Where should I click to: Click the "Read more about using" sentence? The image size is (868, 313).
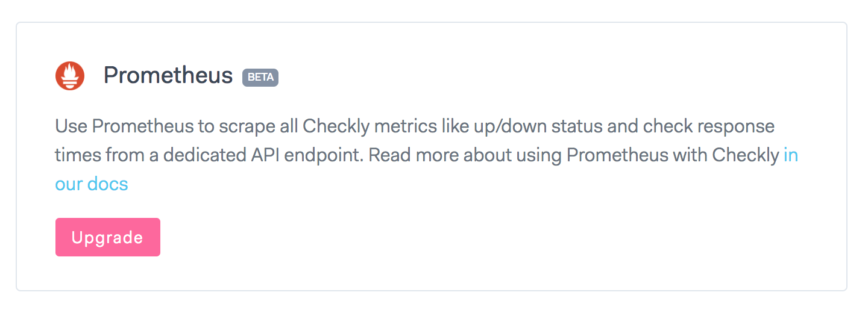[465, 155]
